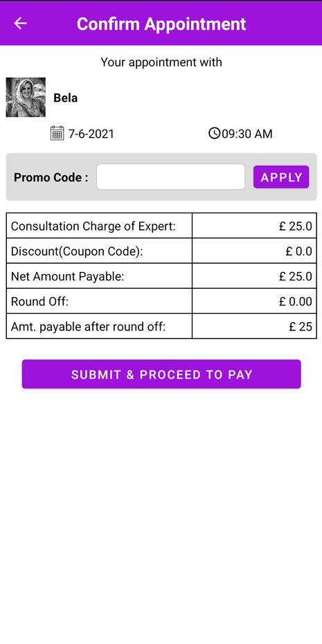Click the clock icon beside 09:30 AM
Image resolution: width=322 pixels, height=644 pixels.
point(215,133)
